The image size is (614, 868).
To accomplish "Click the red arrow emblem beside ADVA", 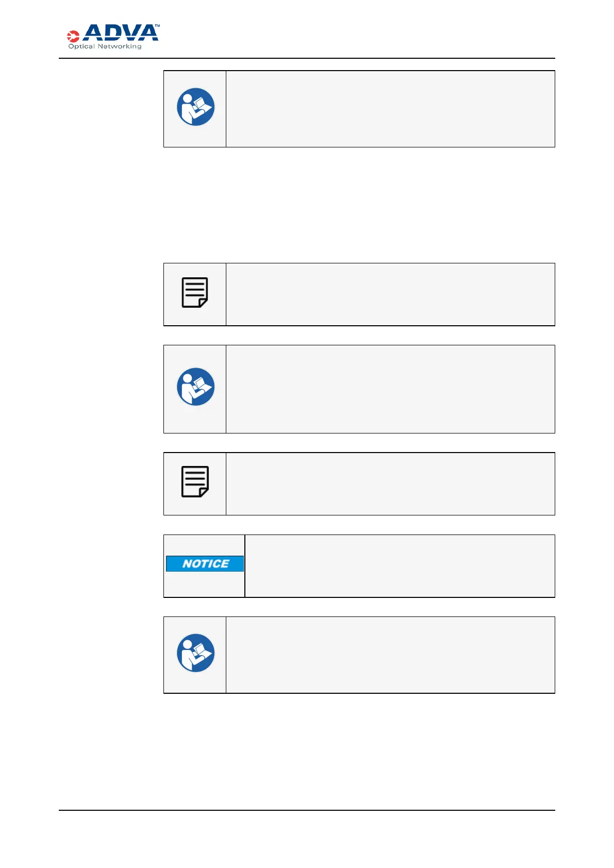I will [73, 36].
